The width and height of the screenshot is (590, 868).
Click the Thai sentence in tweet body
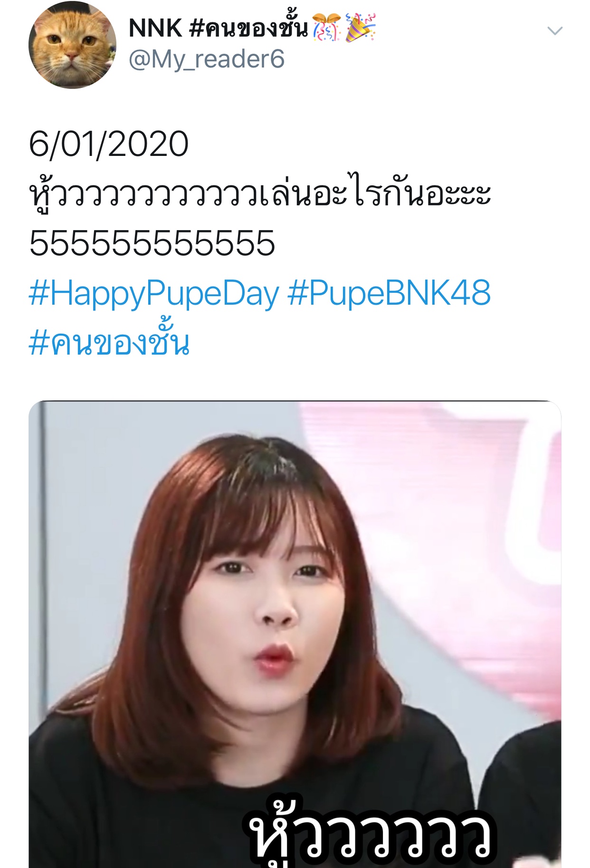pos(259,193)
